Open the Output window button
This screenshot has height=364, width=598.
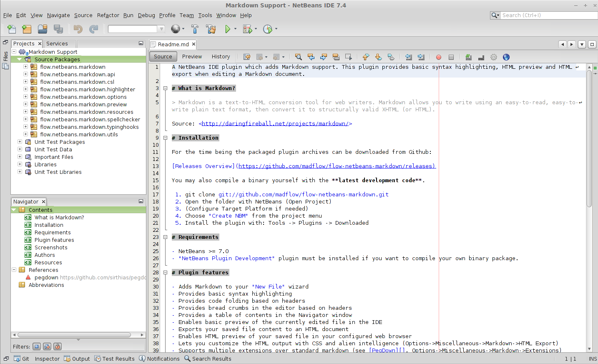click(x=77, y=359)
